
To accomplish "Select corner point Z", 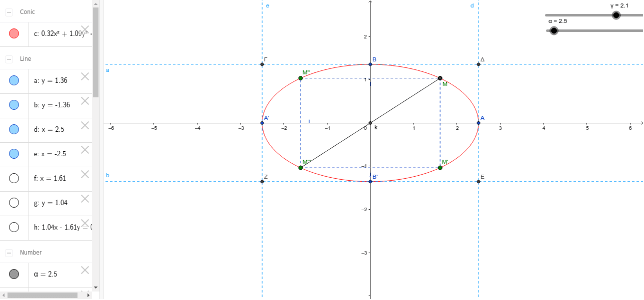I will click(x=262, y=181).
